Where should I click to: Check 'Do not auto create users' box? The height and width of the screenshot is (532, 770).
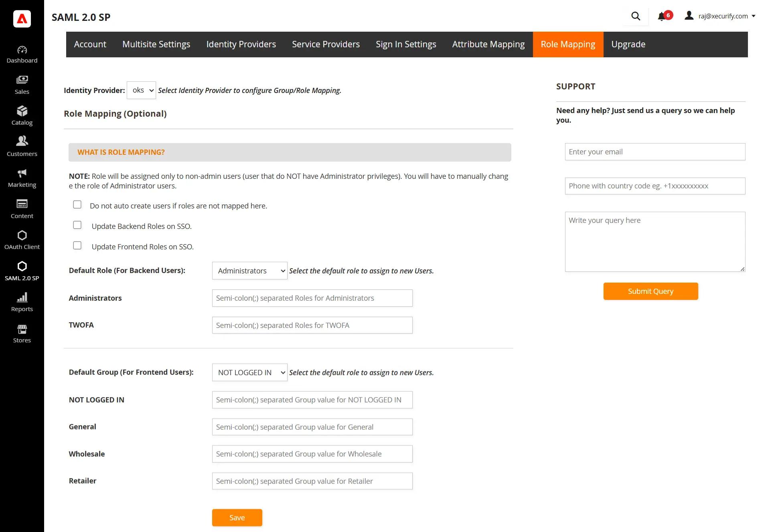[77, 205]
